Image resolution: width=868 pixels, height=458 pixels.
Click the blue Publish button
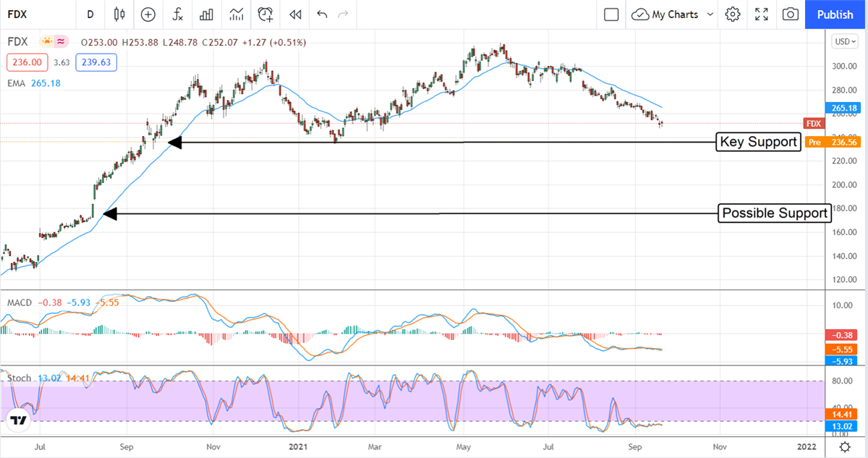click(x=835, y=14)
